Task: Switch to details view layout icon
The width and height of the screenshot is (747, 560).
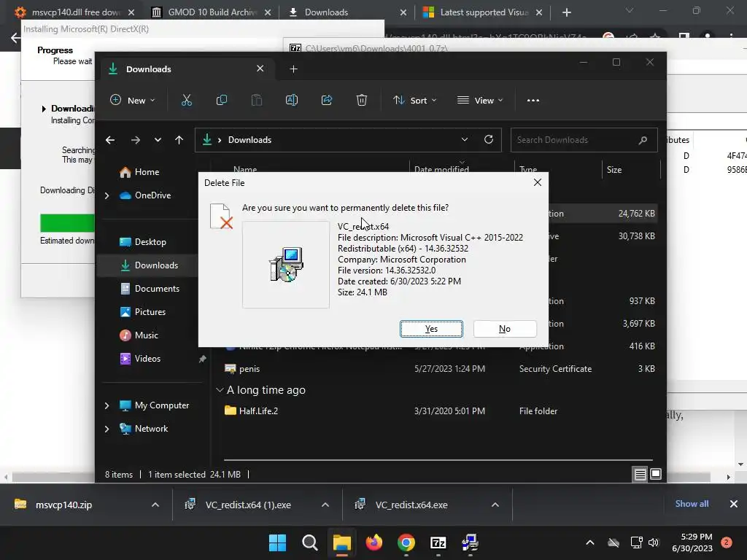Action: [x=640, y=474]
